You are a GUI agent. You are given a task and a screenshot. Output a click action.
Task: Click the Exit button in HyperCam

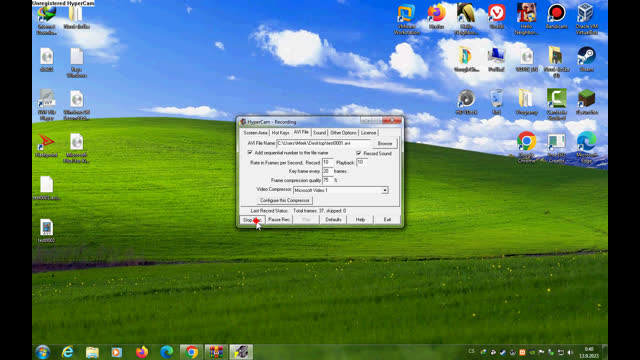click(x=387, y=220)
